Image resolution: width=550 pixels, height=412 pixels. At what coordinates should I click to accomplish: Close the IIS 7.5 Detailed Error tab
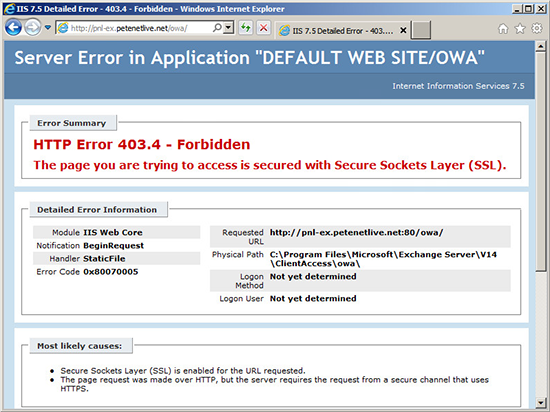(403, 31)
